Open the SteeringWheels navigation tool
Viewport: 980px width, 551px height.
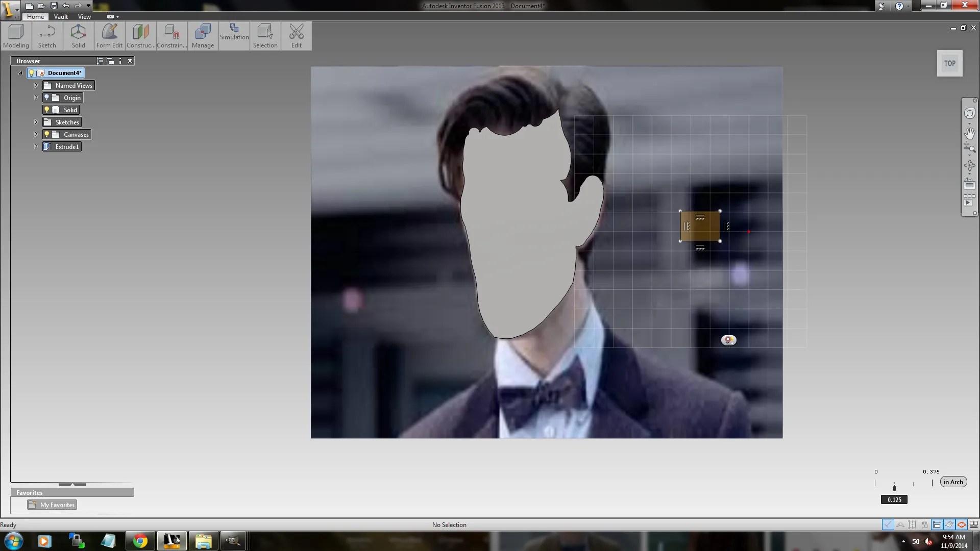tap(969, 113)
